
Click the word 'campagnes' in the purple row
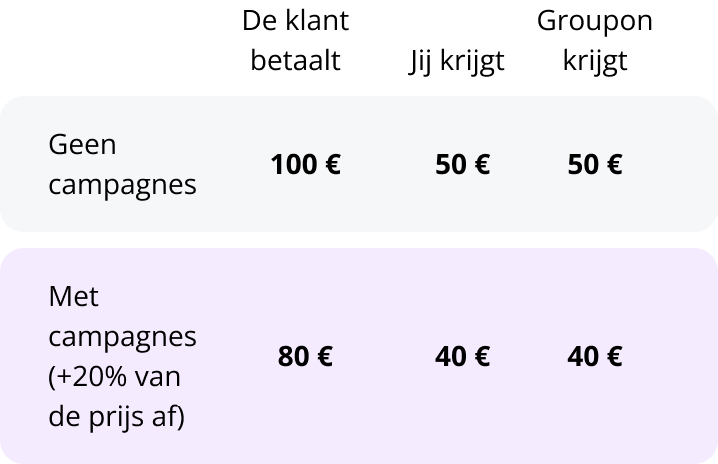click(x=122, y=338)
